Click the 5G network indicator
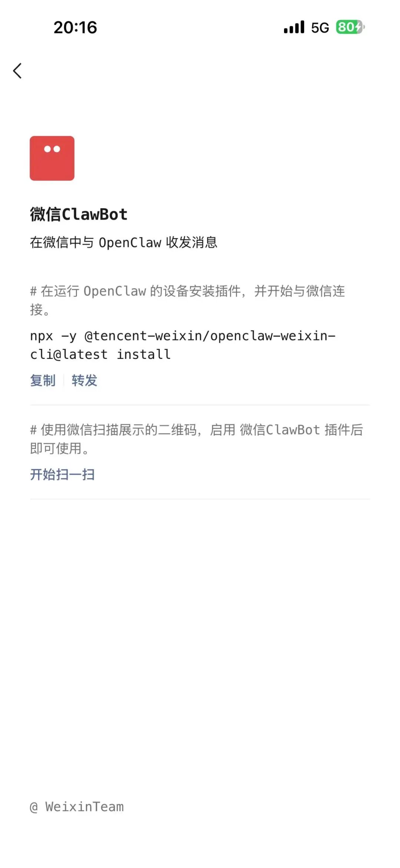Screen dimensions: 400x868 (x=320, y=28)
